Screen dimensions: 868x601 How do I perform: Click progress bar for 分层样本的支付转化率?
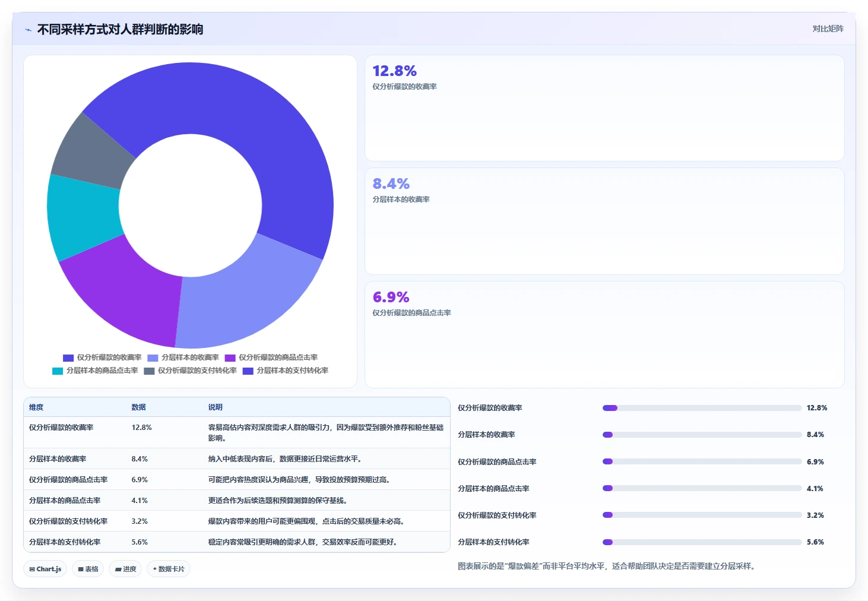(702, 542)
